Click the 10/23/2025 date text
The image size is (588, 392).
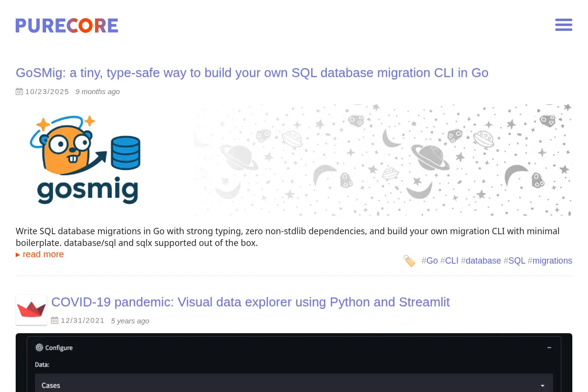pos(47,92)
